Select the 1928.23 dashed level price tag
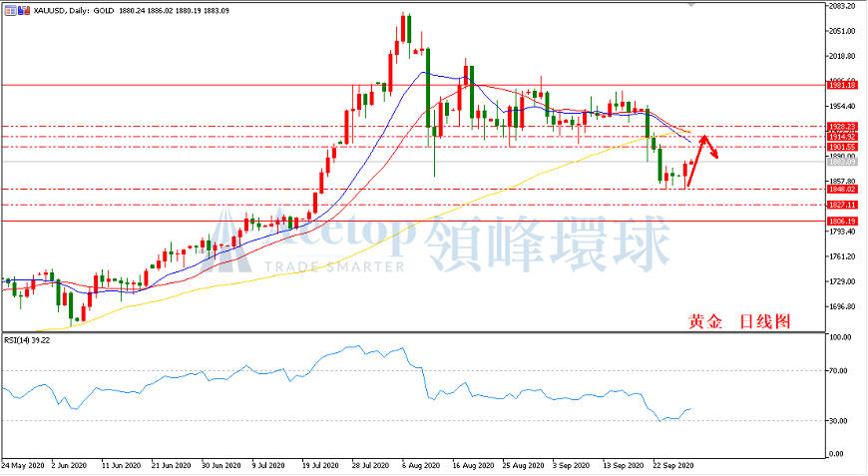 842,126
